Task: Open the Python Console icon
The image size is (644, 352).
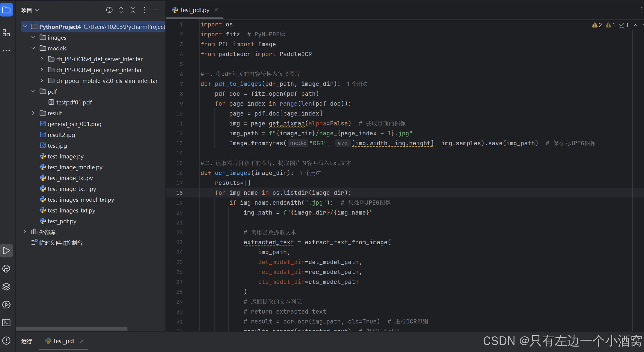Action: [6, 269]
